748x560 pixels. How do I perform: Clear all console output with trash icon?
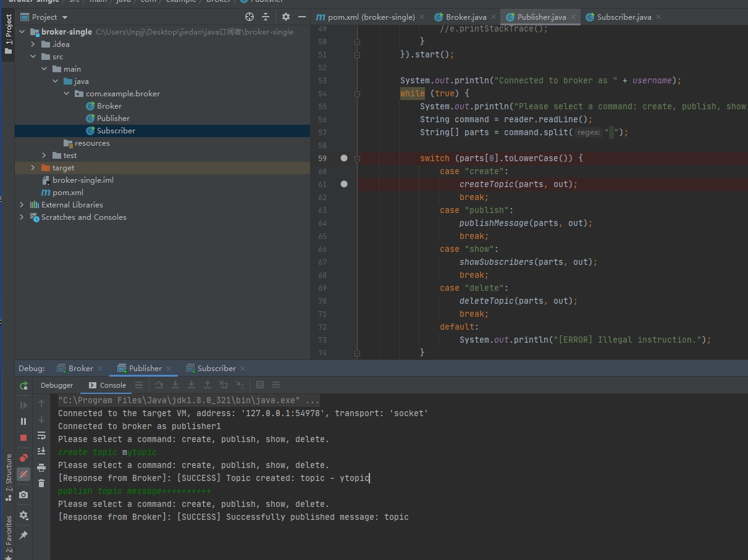tap(41, 483)
